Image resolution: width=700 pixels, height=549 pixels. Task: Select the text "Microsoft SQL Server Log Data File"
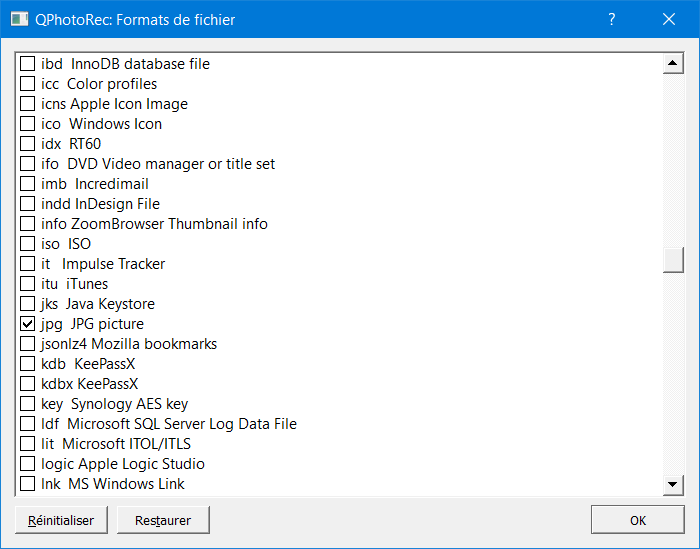pyautogui.click(x=182, y=424)
